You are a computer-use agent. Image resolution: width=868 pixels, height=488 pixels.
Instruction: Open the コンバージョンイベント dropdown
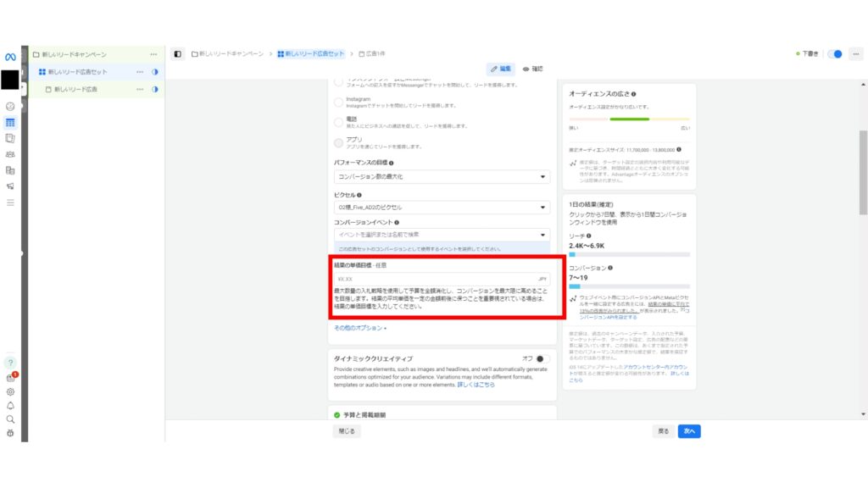(x=441, y=234)
